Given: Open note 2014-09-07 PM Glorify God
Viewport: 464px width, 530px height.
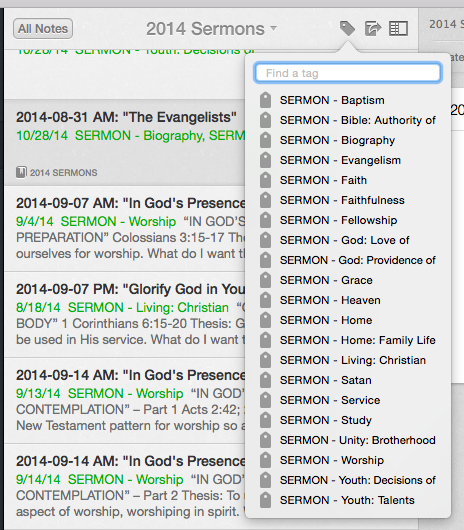Looking at the screenshot, I should [125, 314].
